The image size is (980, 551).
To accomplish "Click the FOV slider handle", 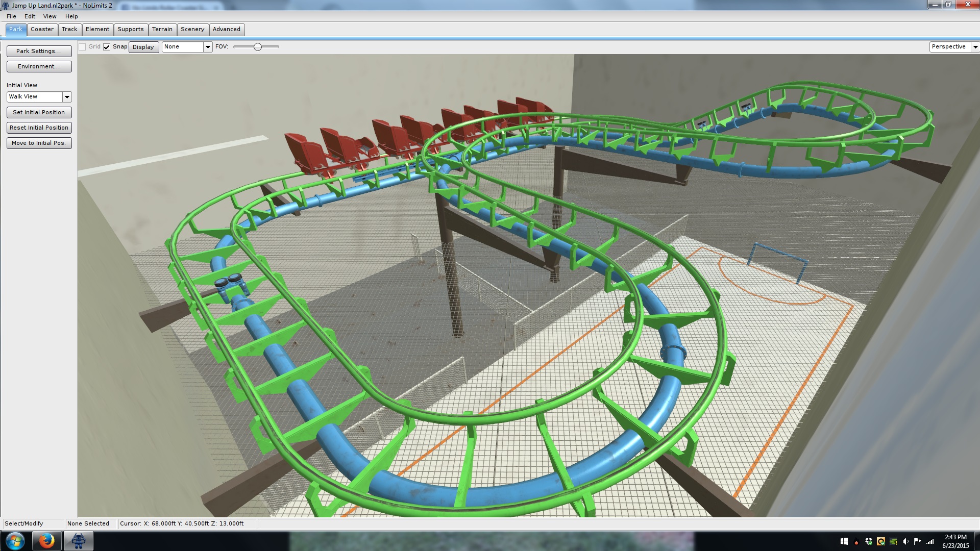I will [258, 47].
